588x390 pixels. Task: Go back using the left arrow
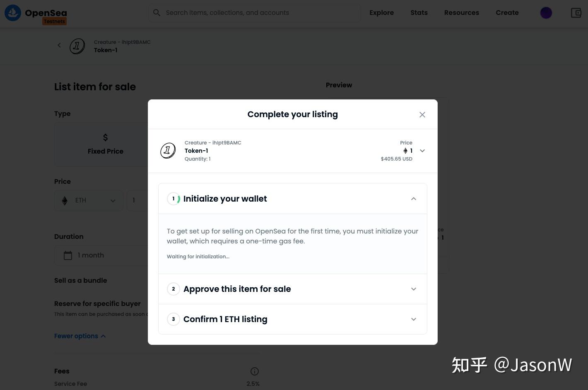click(x=59, y=45)
